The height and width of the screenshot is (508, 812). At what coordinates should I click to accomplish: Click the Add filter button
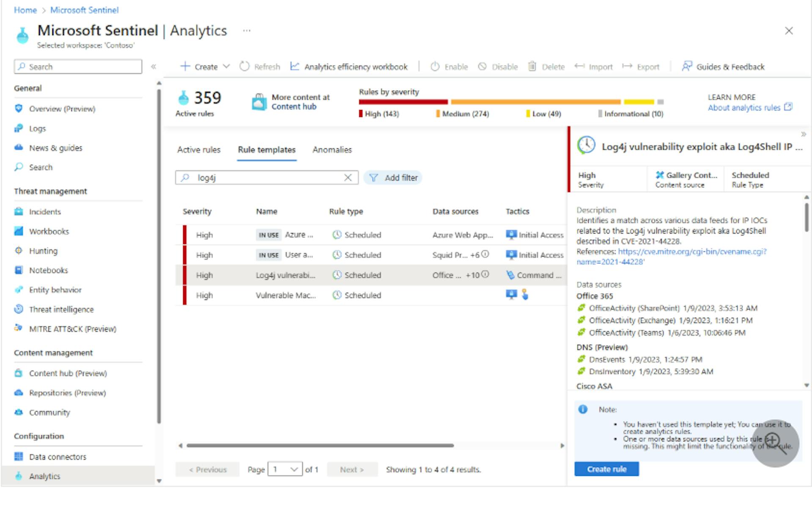pyautogui.click(x=393, y=178)
